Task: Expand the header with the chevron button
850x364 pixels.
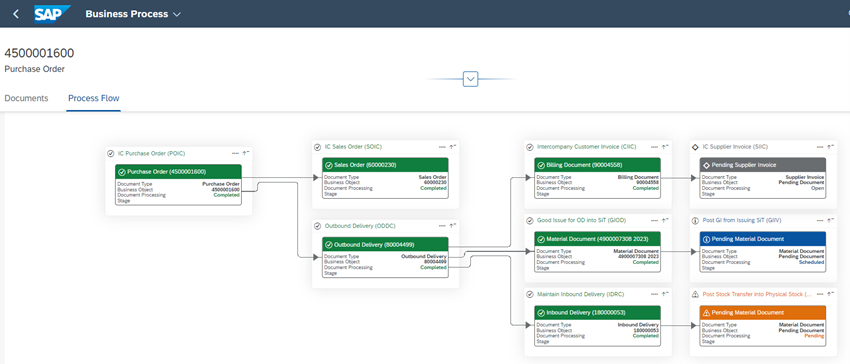Action: (471, 79)
